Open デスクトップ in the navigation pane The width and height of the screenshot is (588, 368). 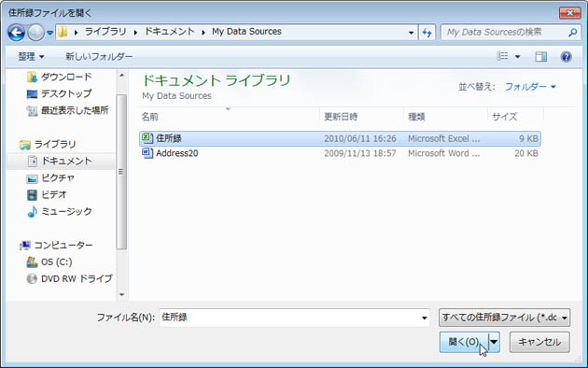pos(66,93)
